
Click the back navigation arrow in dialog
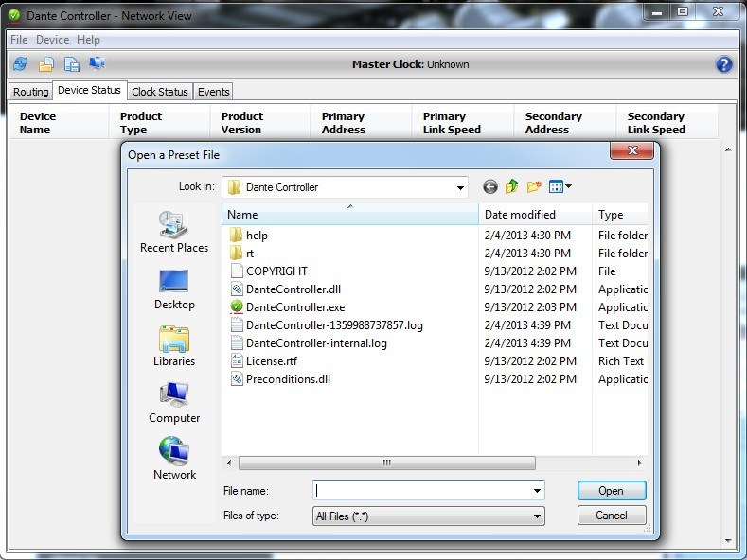[489, 187]
